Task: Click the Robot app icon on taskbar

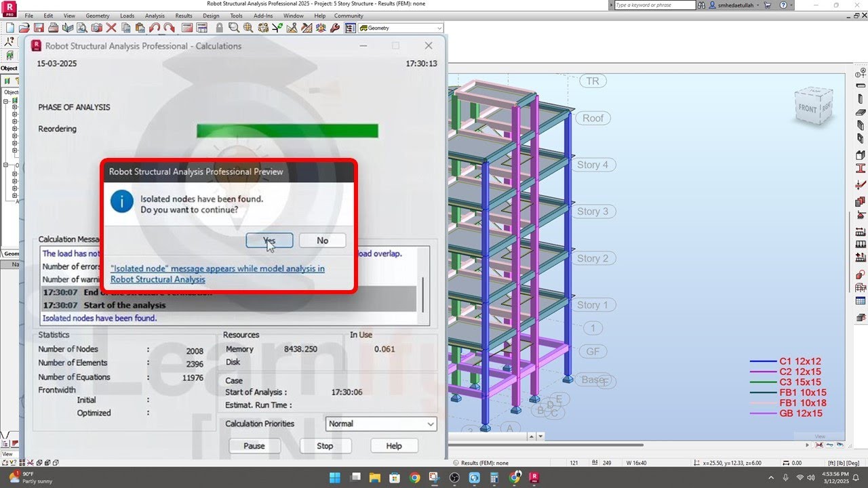Action: pyautogui.click(x=535, y=478)
